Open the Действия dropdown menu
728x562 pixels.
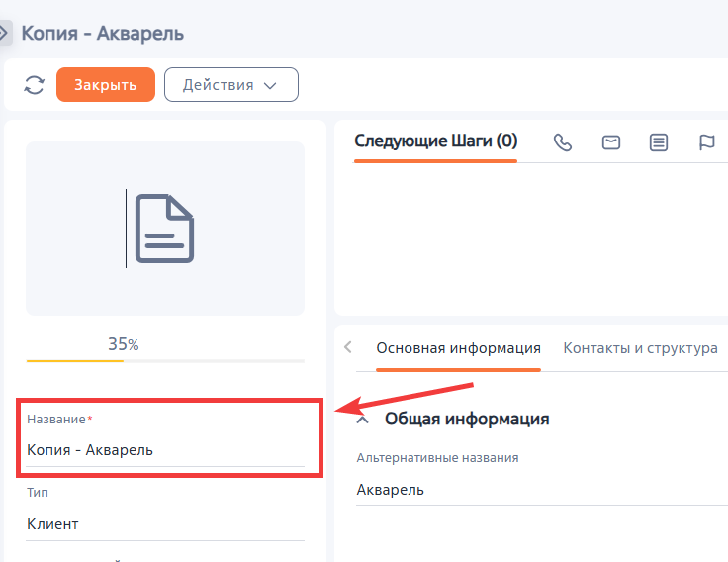[231, 84]
